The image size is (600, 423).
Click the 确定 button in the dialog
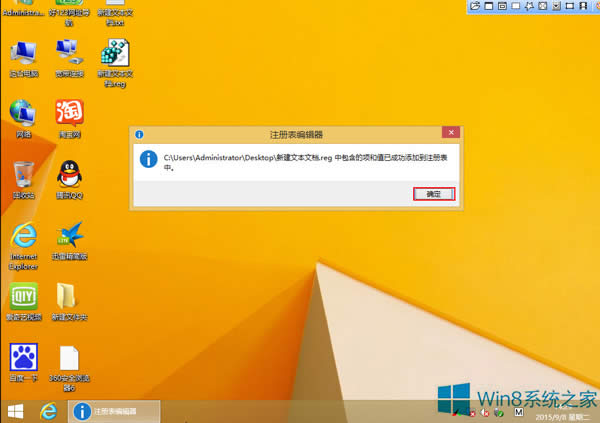[434, 194]
